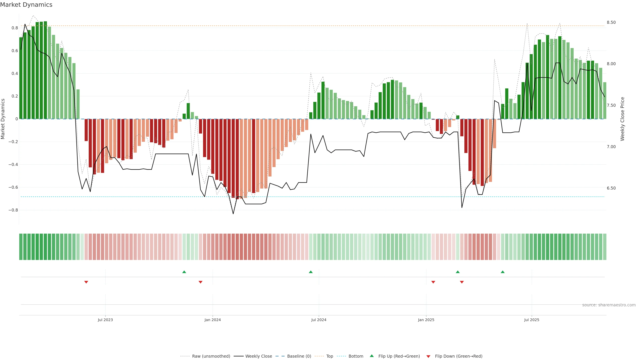Toggle the Weekly Close legend entry

[x=258, y=356]
